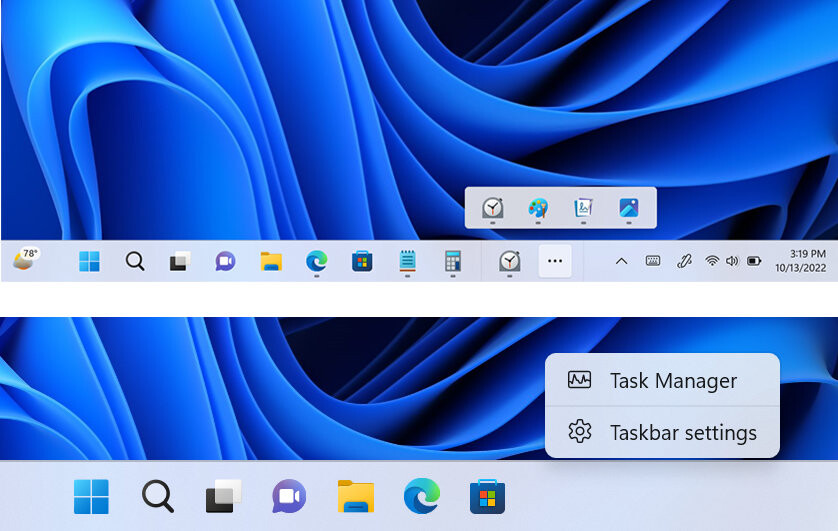Open document-with-pen app icon in overflow flyout
Image resolution: width=838 pixels, height=531 pixels.
coord(583,208)
